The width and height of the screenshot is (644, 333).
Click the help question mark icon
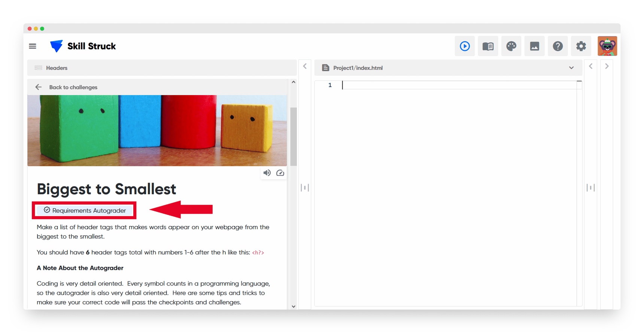[x=558, y=46]
